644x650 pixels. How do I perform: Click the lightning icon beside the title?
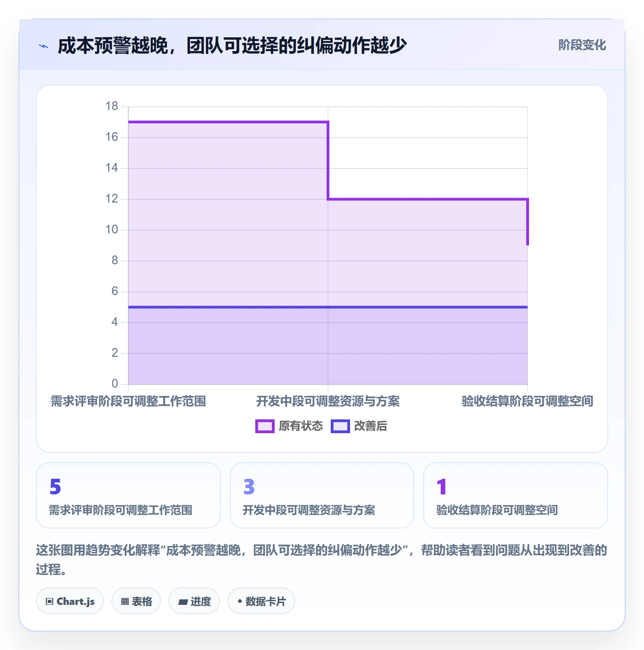[x=44, y=46]
